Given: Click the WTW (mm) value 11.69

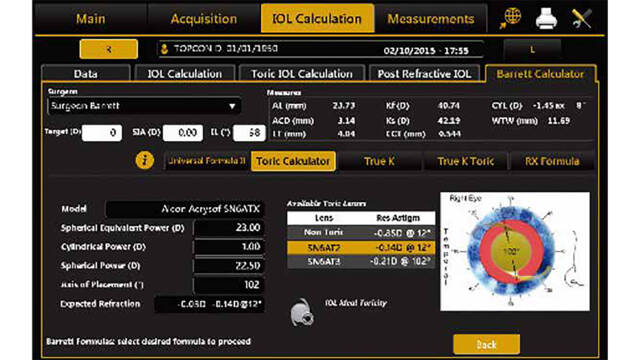Looking at the screenshot, I should pyautogui.click(x=559, y=120).
